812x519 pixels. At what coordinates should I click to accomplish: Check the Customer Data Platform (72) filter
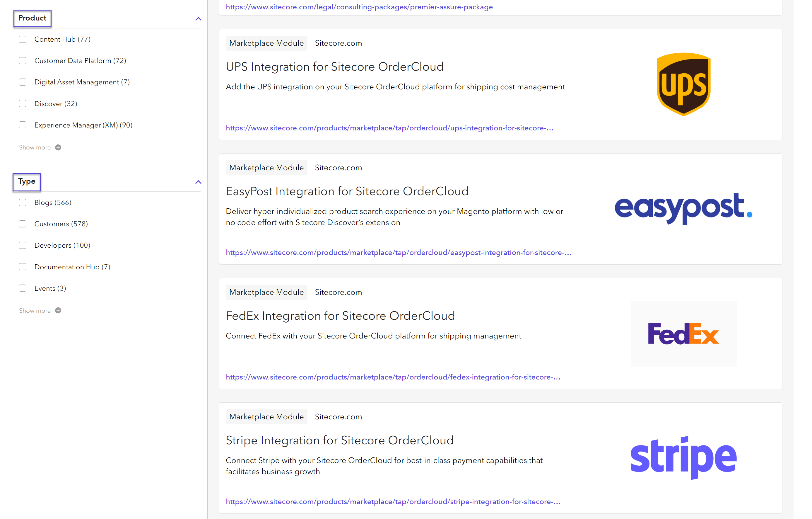tap(23, 61)
